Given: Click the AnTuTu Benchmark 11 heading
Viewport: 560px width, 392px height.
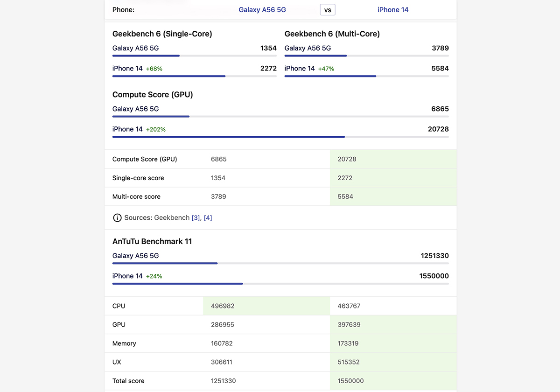Looking at the screenshot, I should click(x=152, y=241).
